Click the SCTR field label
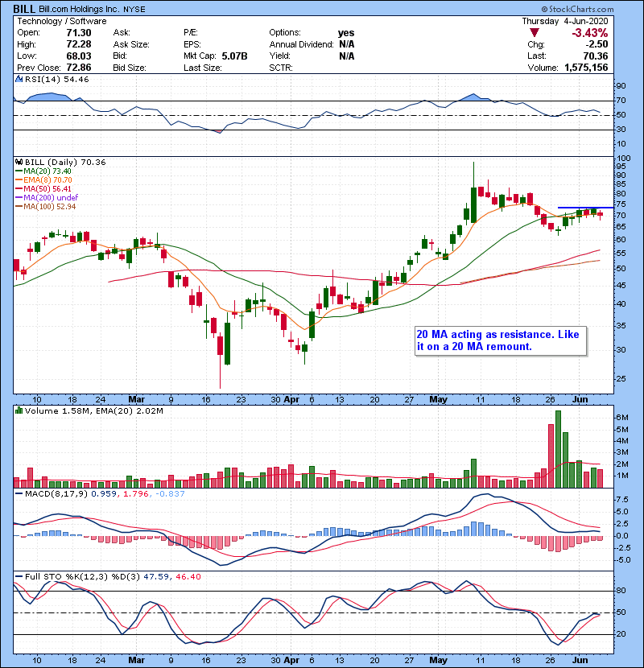Image resolution: width=644 pixels, height=668 pixels. pyautogui.click(x=281, y=68)
